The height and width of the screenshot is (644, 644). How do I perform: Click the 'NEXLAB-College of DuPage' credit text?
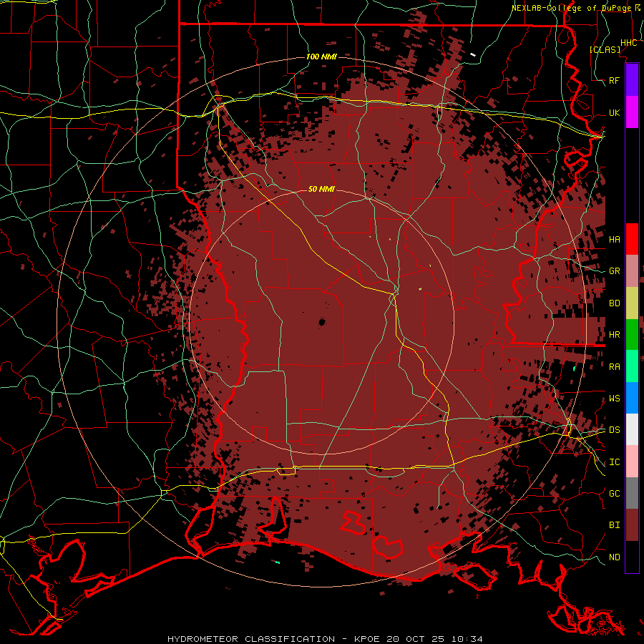coord(571,8)
